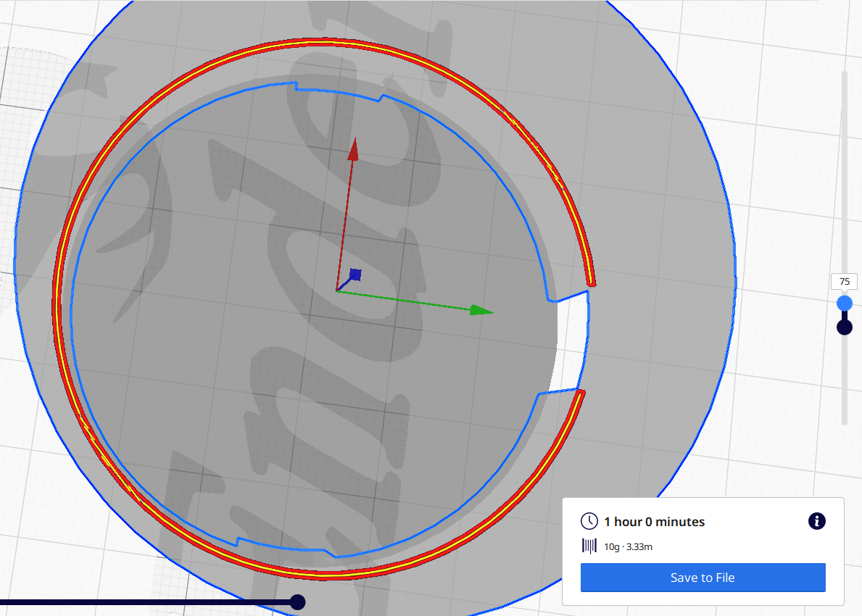The image size is (862, 616).
Task: Click the "1 hour 0 minutes" estimate text
Action: pos(653,521)
